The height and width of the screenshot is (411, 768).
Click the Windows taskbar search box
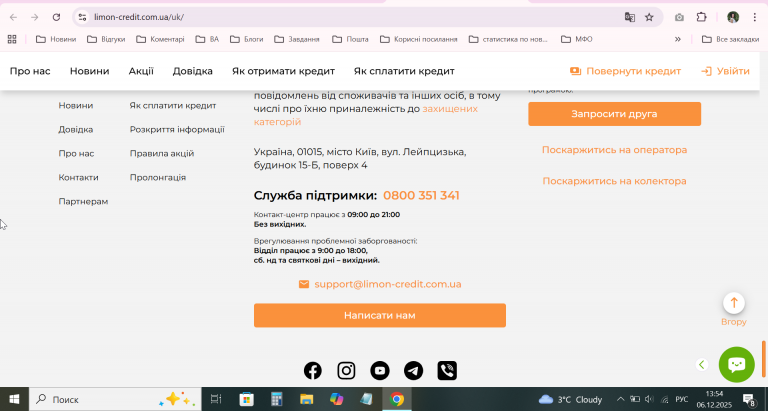point(115,399)
